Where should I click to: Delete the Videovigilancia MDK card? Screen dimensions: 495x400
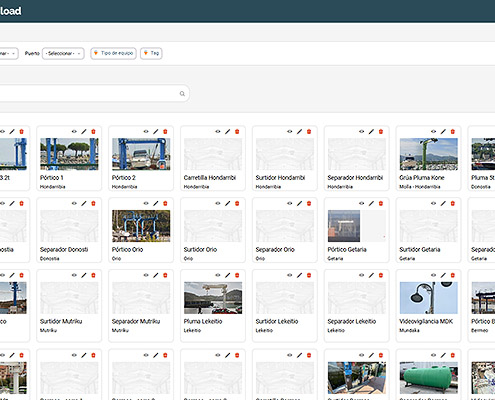tap(452, 275)
